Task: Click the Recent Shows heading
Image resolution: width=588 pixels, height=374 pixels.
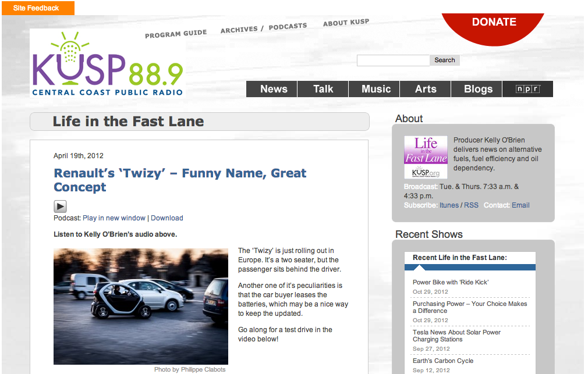Action: (428, 234)
